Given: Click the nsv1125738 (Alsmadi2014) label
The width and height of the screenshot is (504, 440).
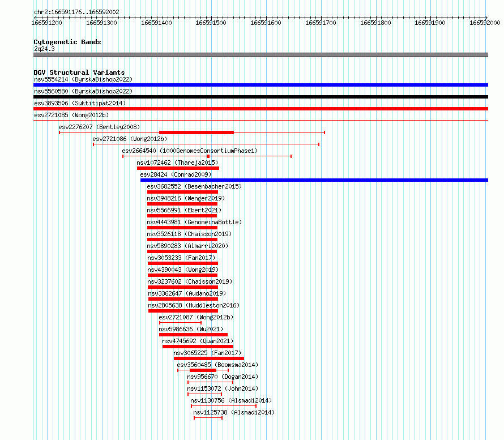Looking at the screenshot, I should coord(234,412).
